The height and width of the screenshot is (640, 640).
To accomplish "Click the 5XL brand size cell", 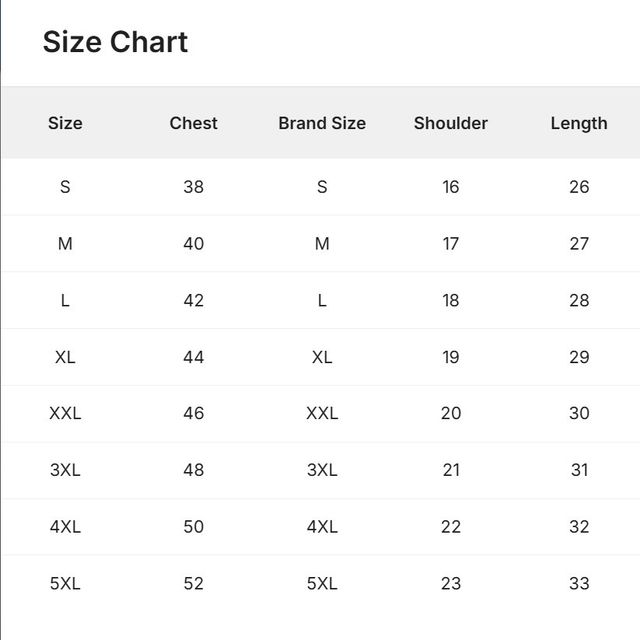I will pos(322,584).
